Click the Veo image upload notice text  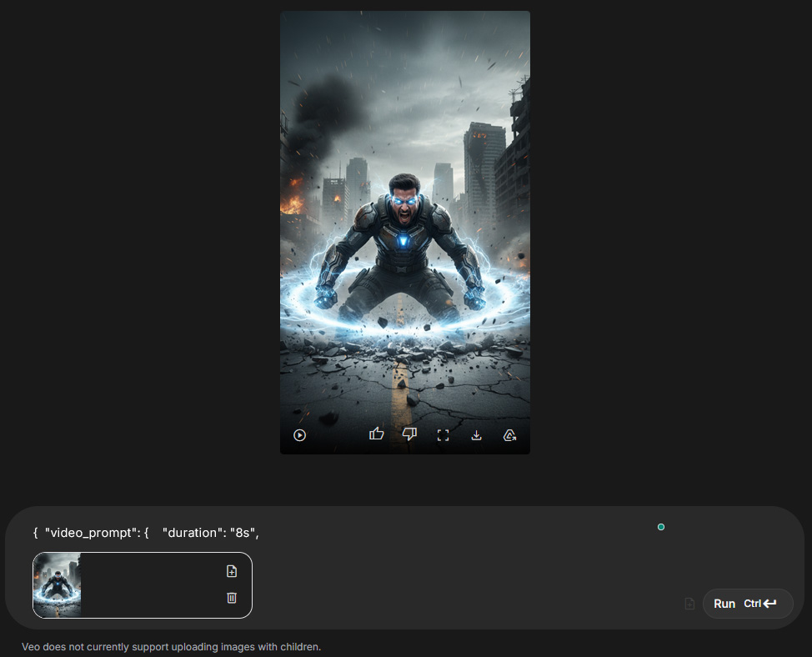point(171,647)
